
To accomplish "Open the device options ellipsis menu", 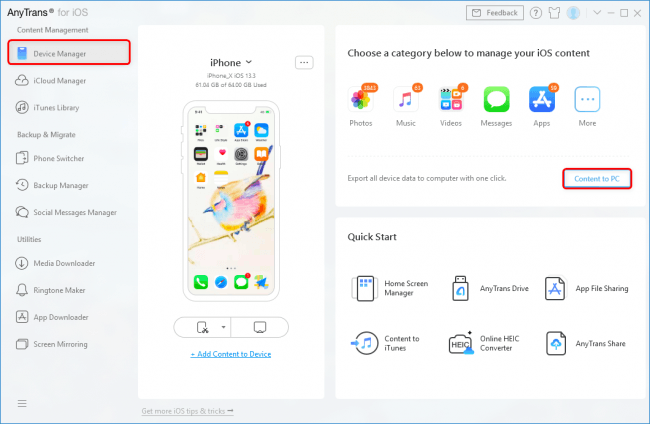I will pyautogui.click(x=304, y=62).
